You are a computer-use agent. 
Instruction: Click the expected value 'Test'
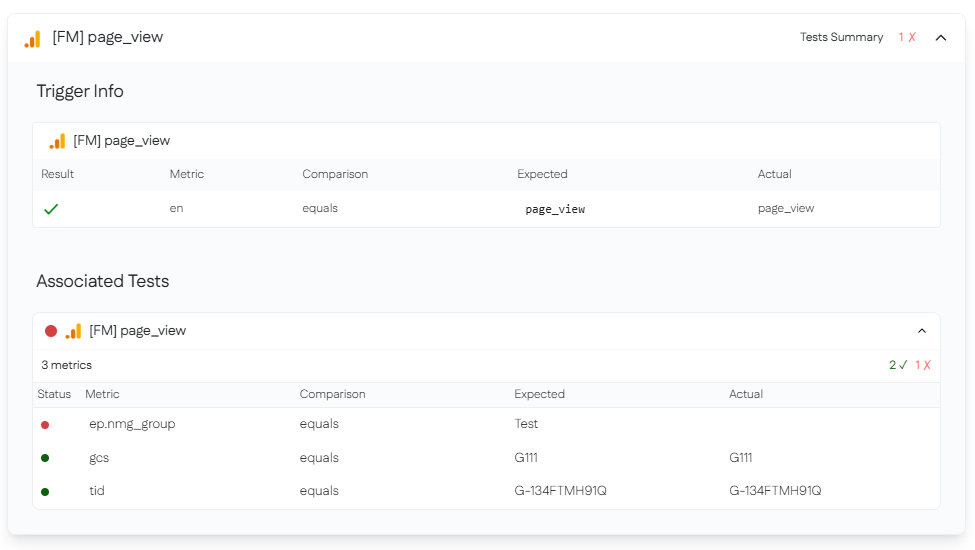(526, 424)
